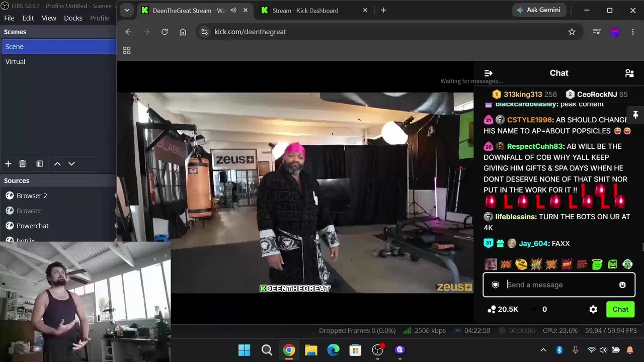Select the Virtual scene

[58, 61]
